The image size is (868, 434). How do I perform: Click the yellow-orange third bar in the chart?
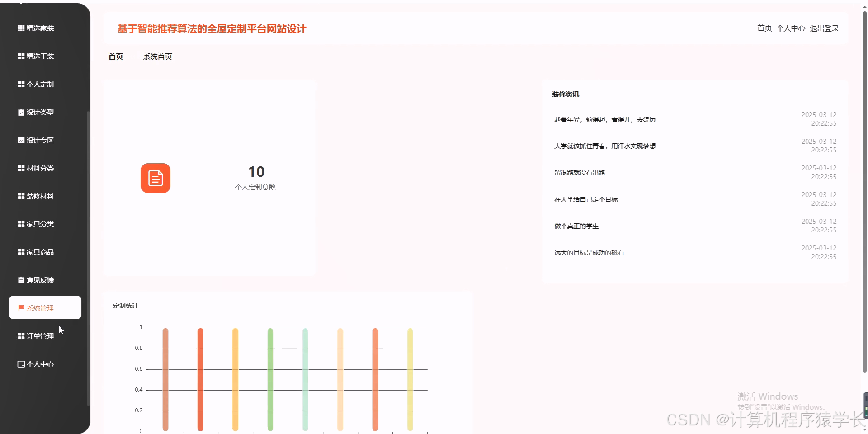click(x=235, y=379)
